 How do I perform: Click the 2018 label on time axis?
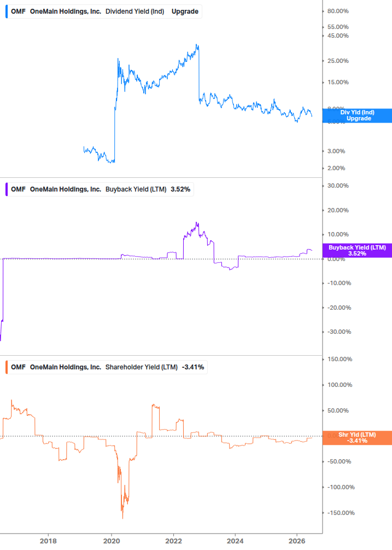[x=48, y=541]
